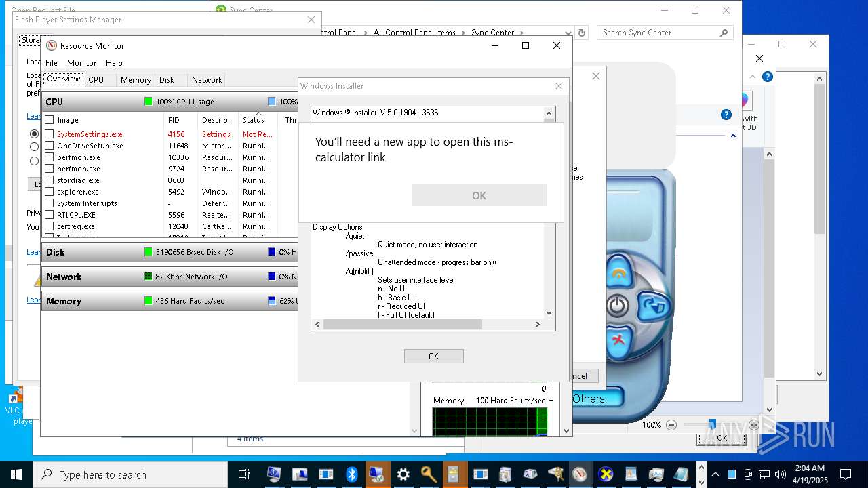Expand the Network section header
868x488 pixels.
coord(170,277)
